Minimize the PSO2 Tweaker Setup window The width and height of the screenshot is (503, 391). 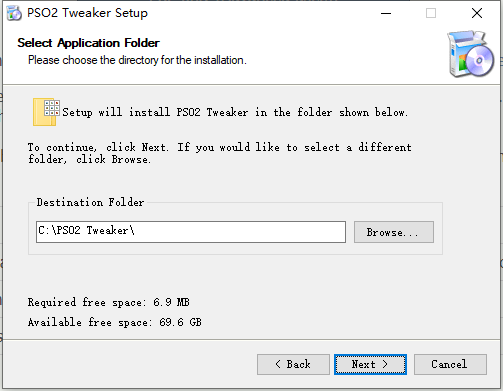coord(386,13)
